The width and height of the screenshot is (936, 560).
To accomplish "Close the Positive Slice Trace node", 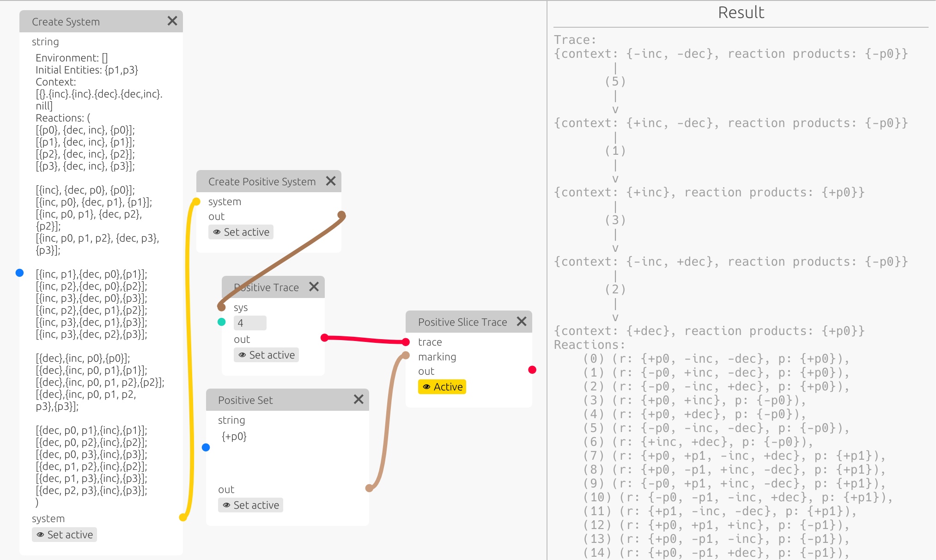I will click(x=522, y=321).
